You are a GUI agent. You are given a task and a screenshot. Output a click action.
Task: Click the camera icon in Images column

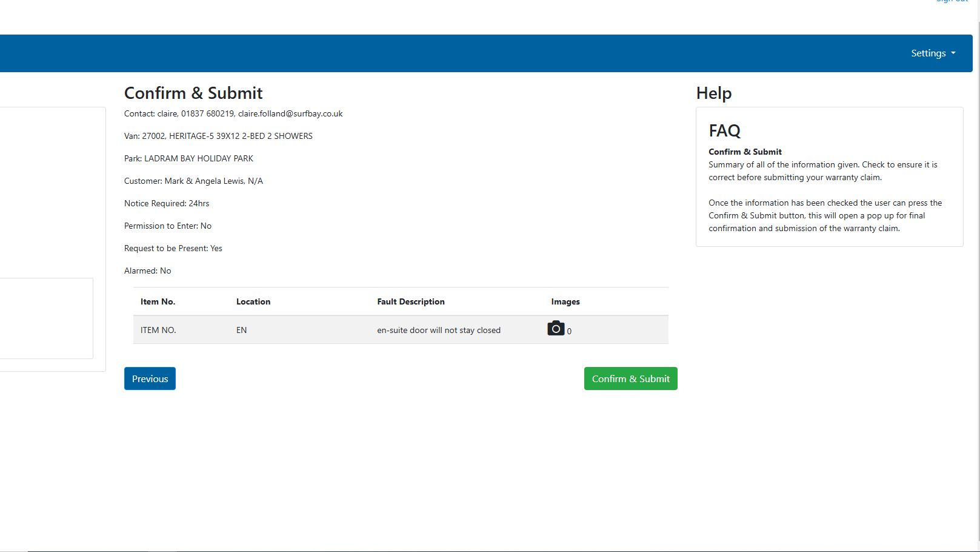556,328
